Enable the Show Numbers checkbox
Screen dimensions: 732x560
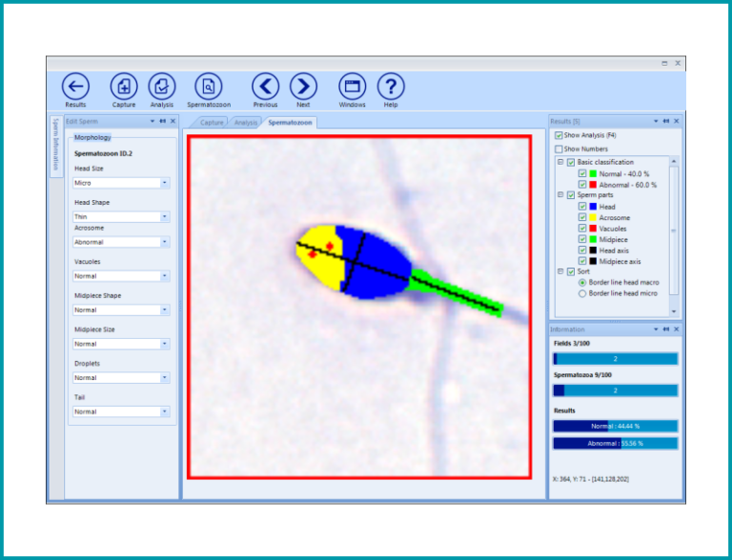point(559,150)
